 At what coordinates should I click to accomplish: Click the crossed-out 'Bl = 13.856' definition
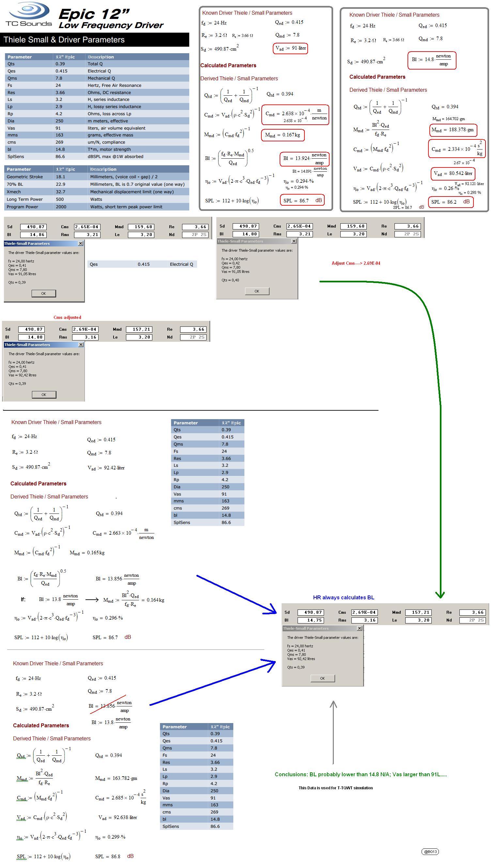(110, 706)
